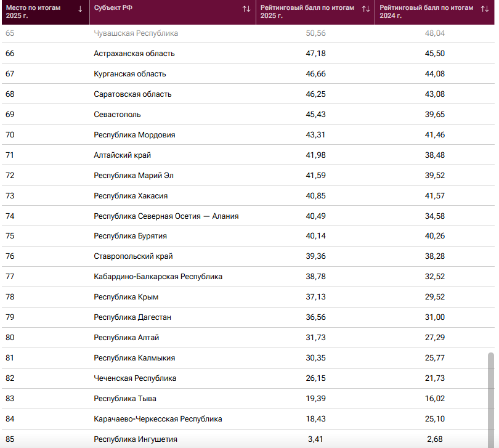Click 'Рейтинговый балл по итогам 2024 г.' header
The image size is (499, 448).
point(434,12)
